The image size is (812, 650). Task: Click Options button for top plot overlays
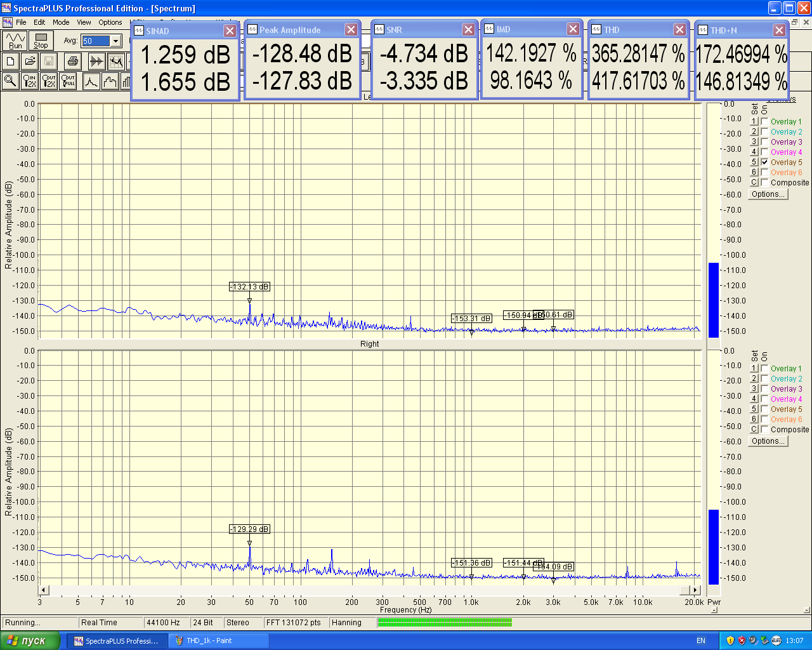[768, 194]
